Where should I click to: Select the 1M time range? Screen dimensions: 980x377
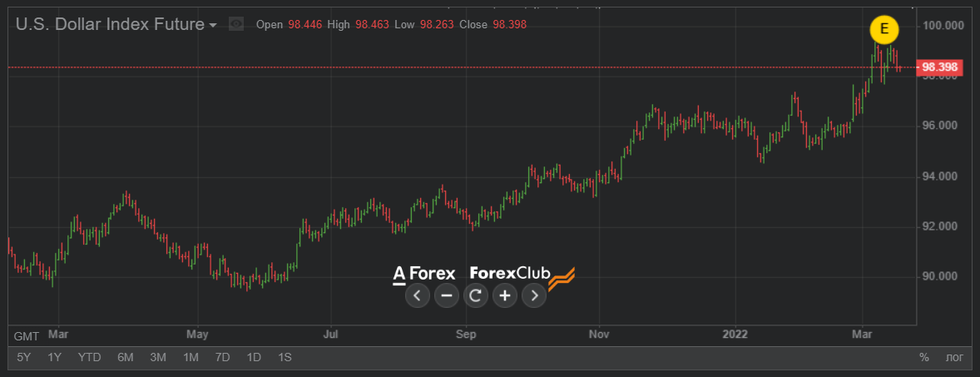pos(191,358)
